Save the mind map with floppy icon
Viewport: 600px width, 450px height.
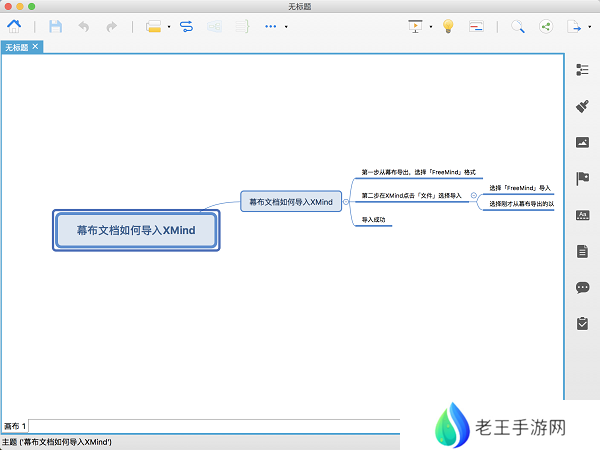[55, 26]
